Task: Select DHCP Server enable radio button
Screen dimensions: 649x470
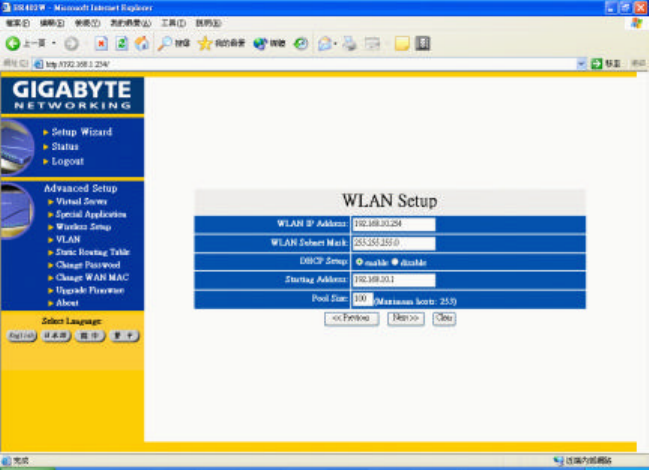Action: click(359, 262)
